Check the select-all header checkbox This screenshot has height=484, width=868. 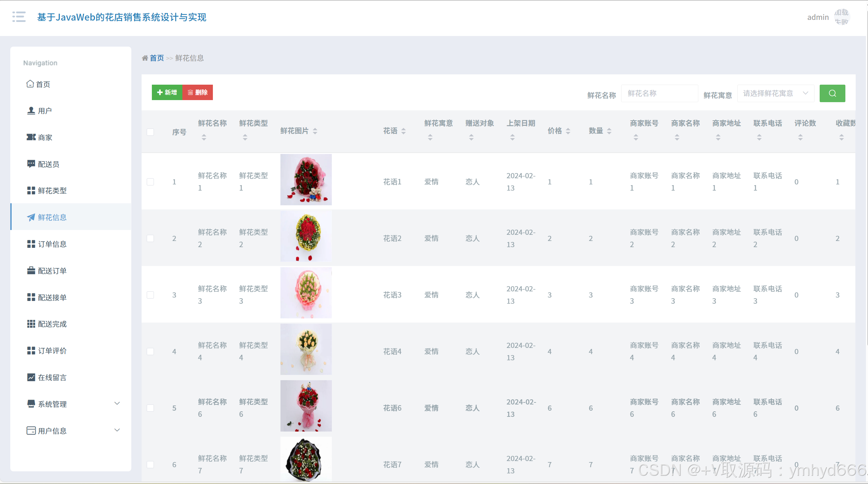pos(150,132)
